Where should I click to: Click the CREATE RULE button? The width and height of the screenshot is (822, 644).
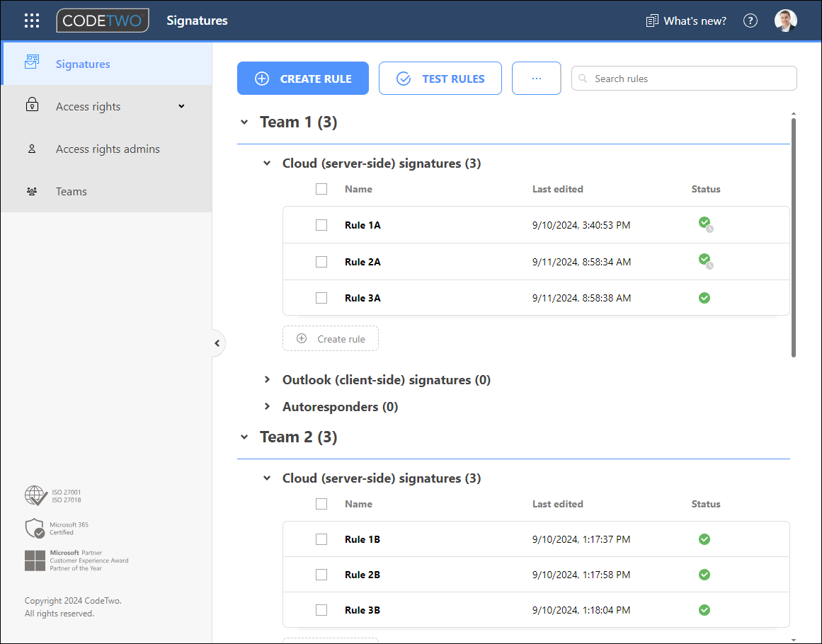click(x=303, y=79)
